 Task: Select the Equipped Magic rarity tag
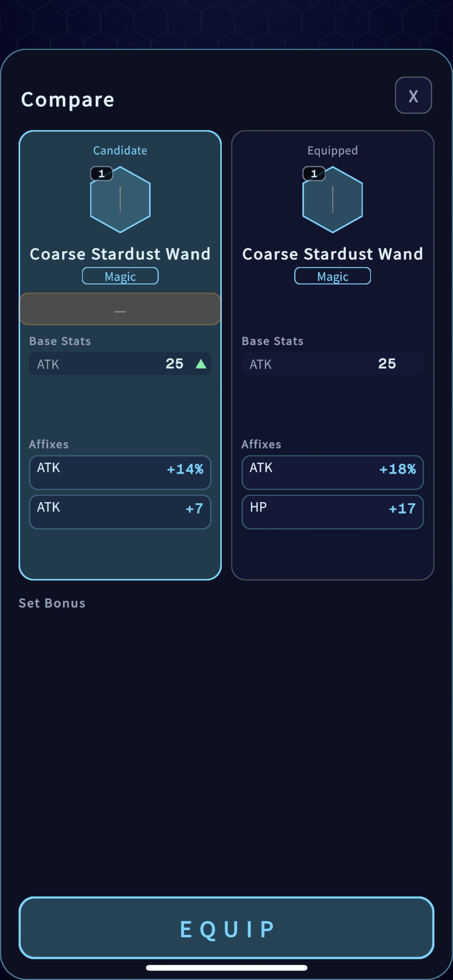coord(332,276)
